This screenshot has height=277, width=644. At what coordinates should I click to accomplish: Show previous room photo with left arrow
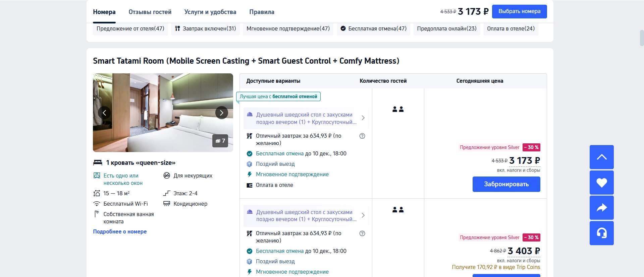pos(104,113)
